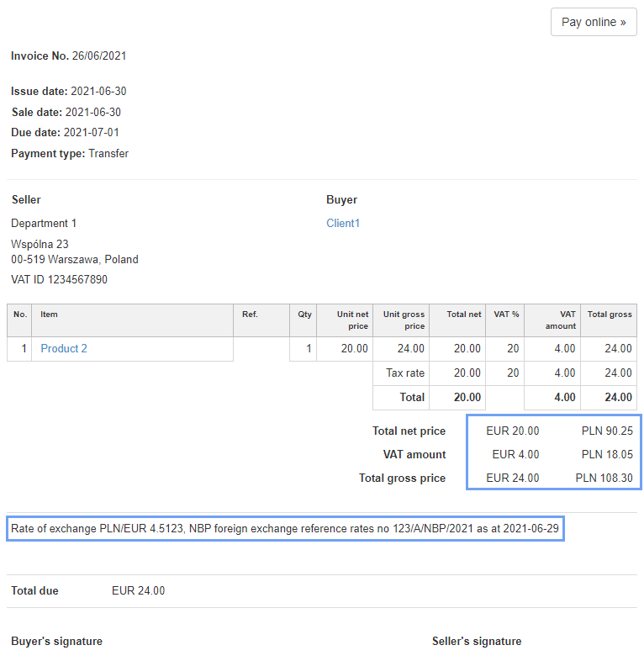This screenshot has height=661, width=644.
Task: Click the 00-519 Warszawa, Poland line
Action: (x=75, y=259)
